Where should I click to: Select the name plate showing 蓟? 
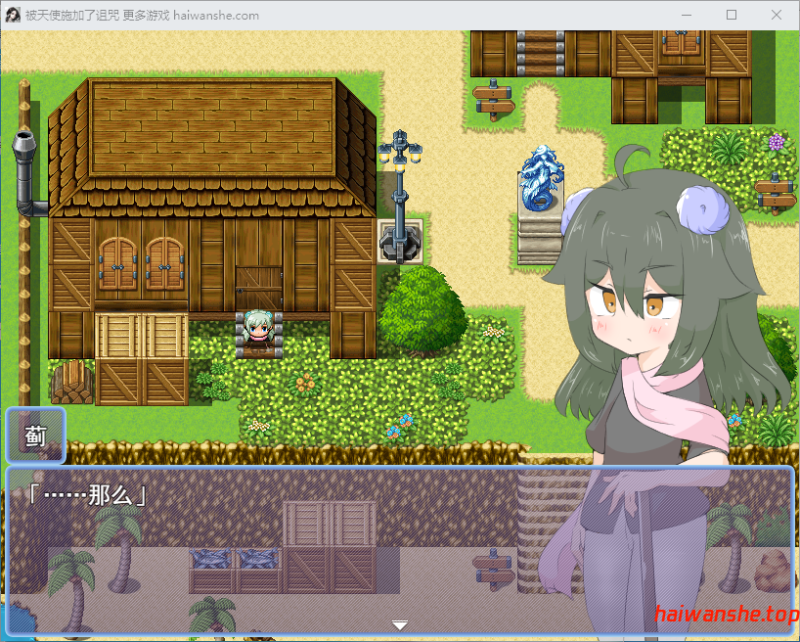(34, 437)
